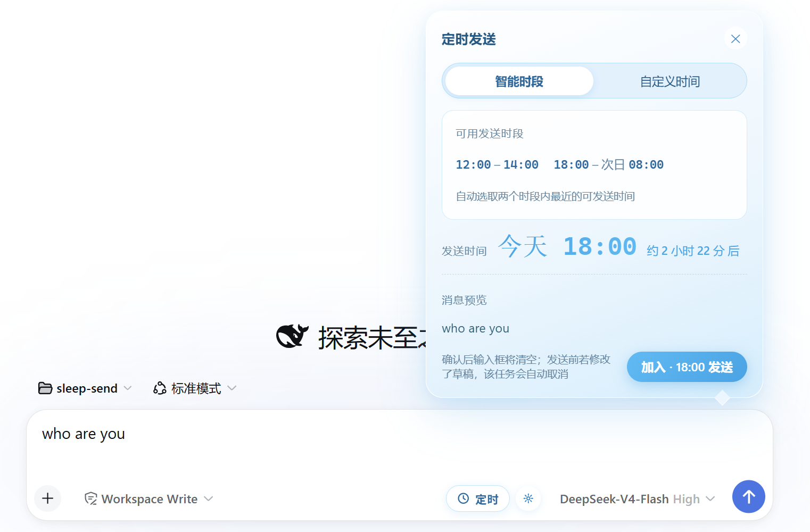
Task: Click the clock icon in 定时 button
Action: click(464, 498)
